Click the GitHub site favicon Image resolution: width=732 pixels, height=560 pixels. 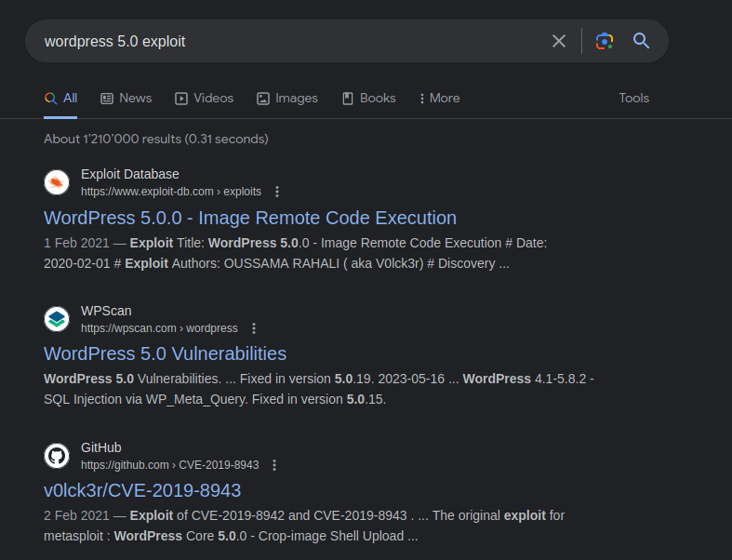[57, 456]
